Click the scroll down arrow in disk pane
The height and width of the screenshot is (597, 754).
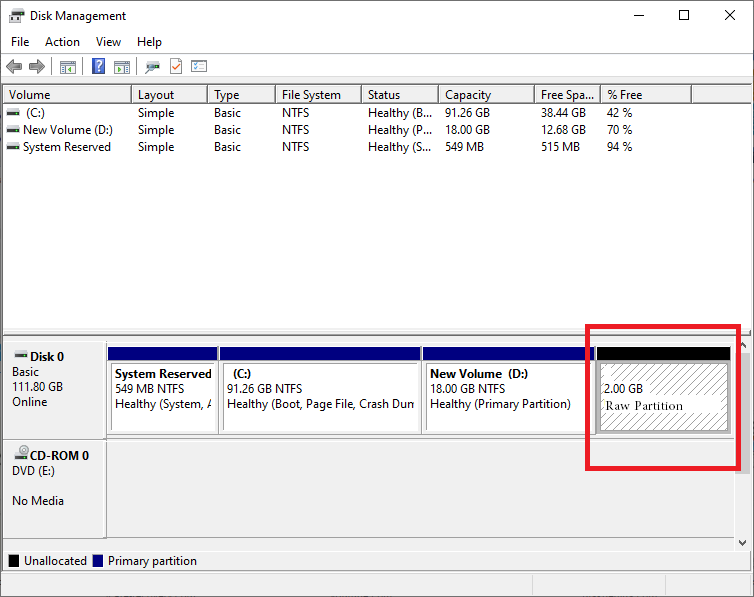pos(742,543)
